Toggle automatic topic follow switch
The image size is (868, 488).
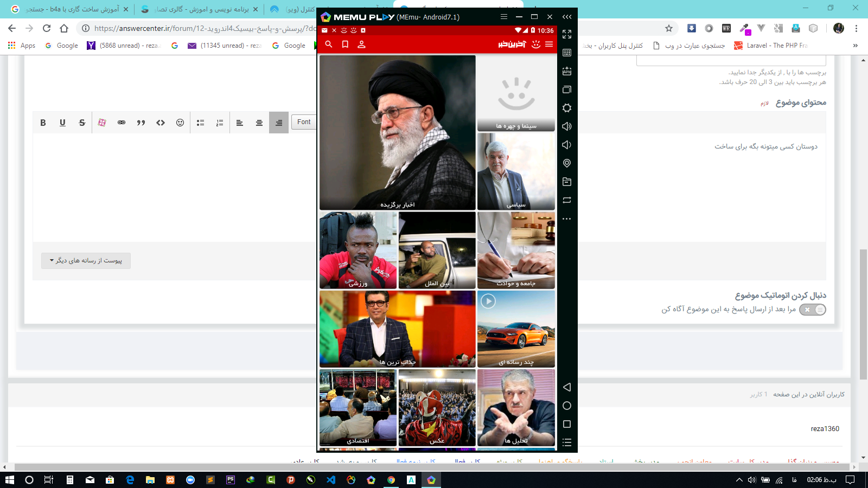click(x=812, y=310)
